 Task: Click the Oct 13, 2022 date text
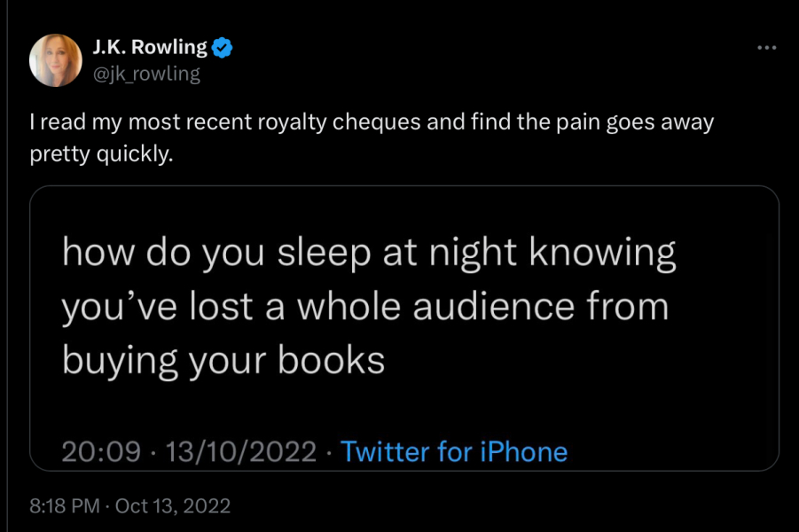(x=173, y=506)
